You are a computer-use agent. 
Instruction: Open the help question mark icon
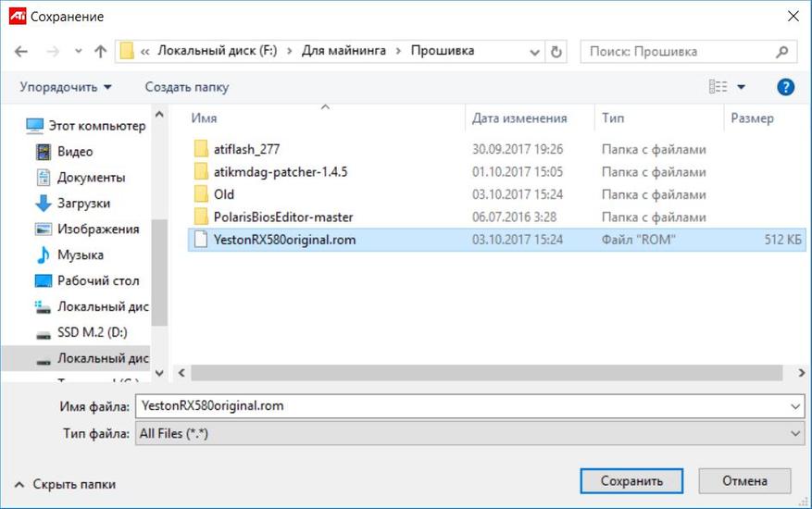coord(785,87)
